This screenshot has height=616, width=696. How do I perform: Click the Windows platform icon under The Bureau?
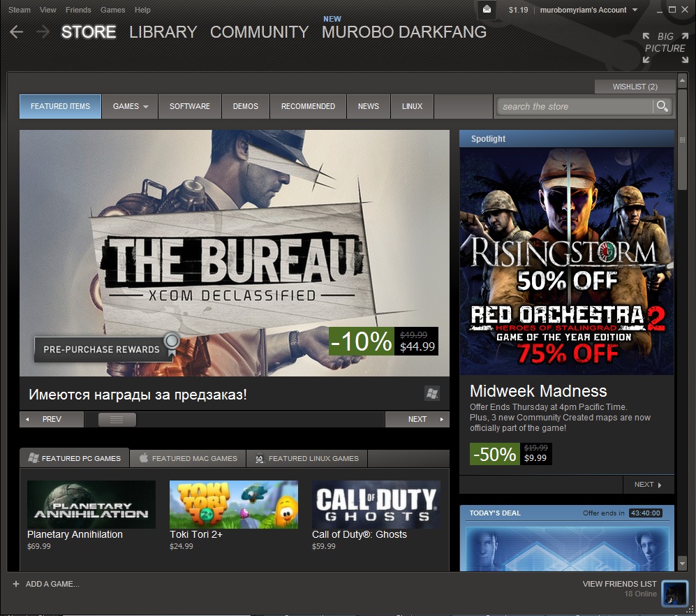coord(432,393)
